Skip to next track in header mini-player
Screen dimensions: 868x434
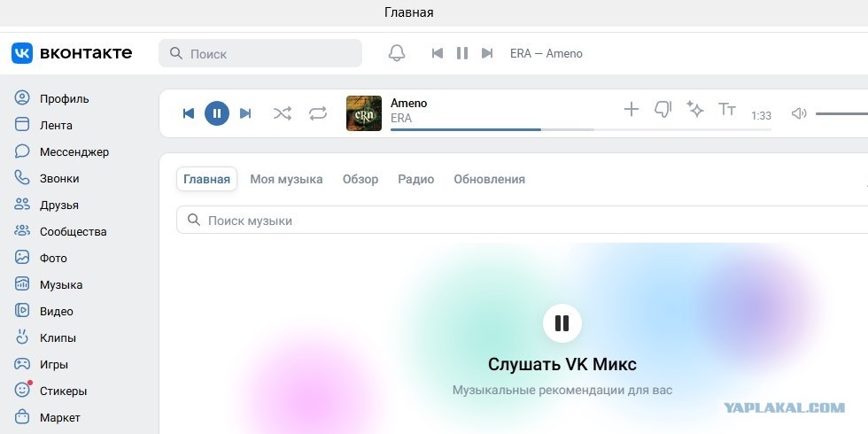(487, 53)
